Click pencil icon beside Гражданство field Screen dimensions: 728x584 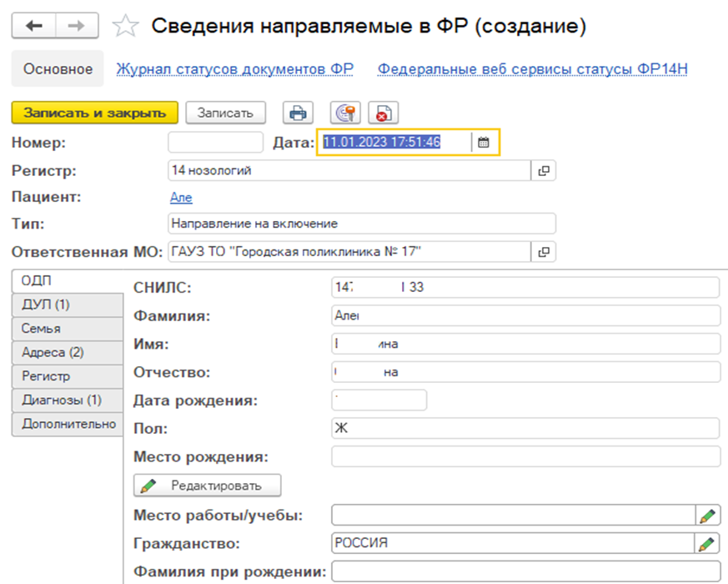pos(707,543)
